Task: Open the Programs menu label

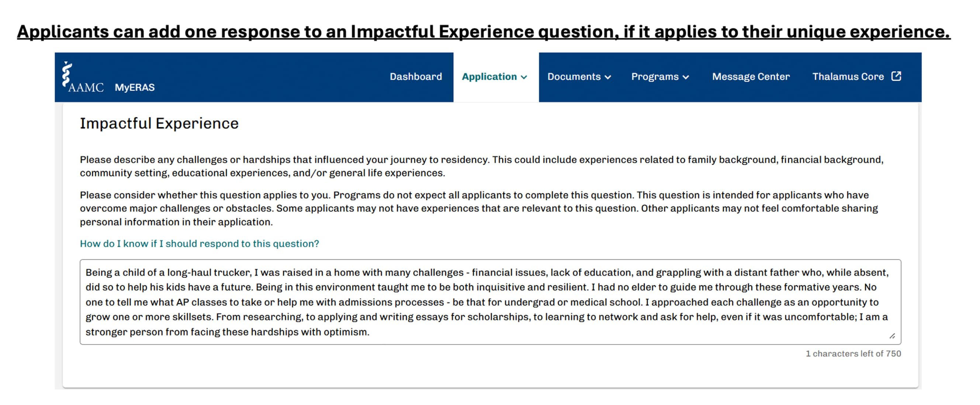Action: [655, 76]
